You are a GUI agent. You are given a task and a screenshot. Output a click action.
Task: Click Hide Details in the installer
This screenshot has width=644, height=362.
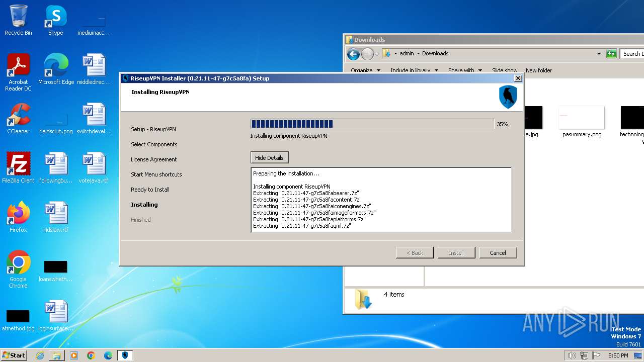(269, 158)
